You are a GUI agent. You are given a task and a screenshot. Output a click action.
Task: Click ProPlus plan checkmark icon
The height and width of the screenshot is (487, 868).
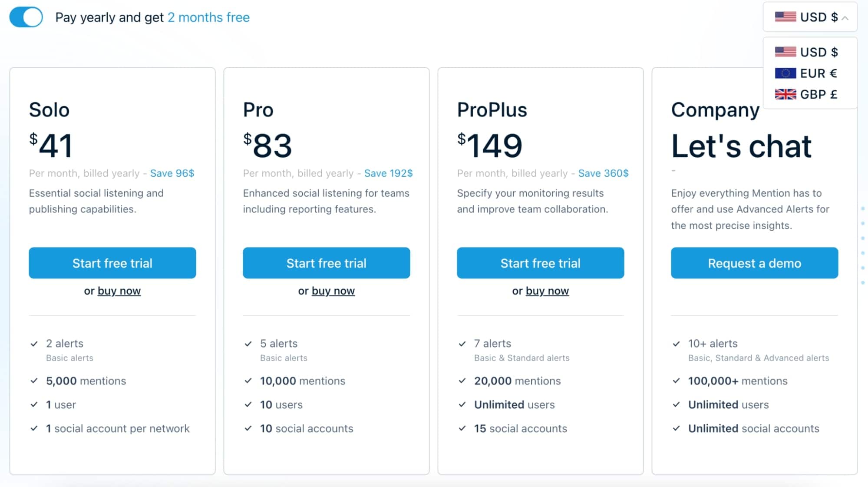(464, 343)
